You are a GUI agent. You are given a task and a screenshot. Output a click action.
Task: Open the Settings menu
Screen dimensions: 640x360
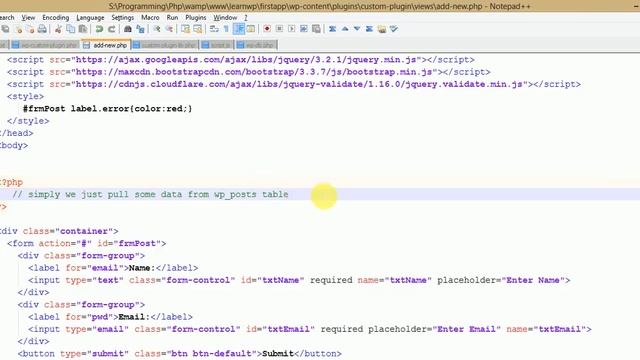point(122,18)
